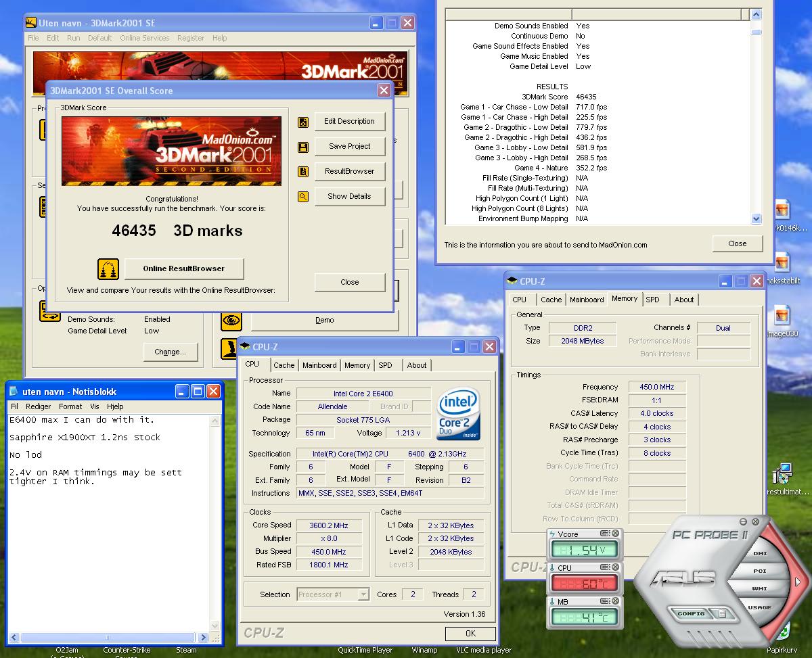Switch to Cache tab in front CPU-Z window
This screenshot has width=812, height=658.
click(284, 365)
